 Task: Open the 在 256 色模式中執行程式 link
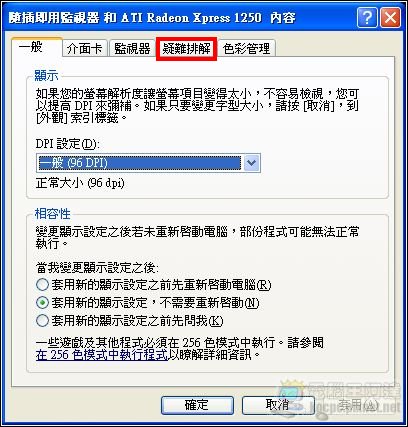(x=102, y=355)
